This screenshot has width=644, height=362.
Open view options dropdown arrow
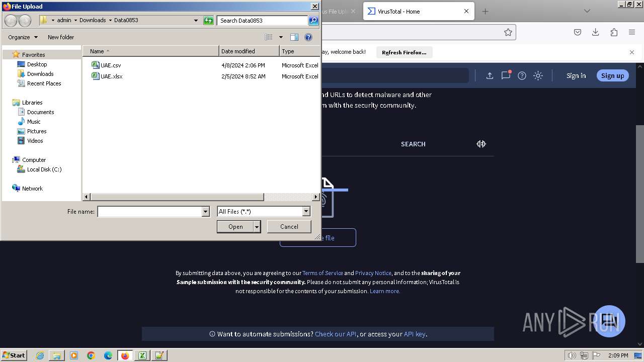tap(281, 37)
